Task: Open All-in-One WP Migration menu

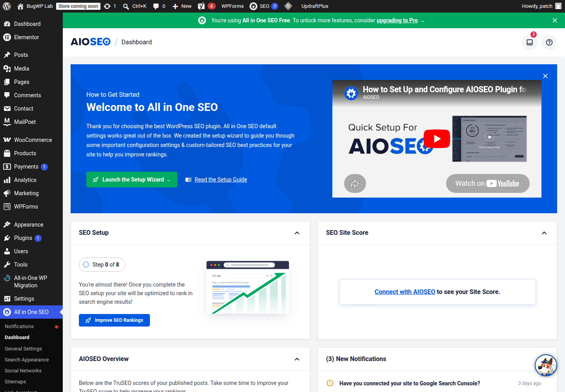Action: point(31,281)
